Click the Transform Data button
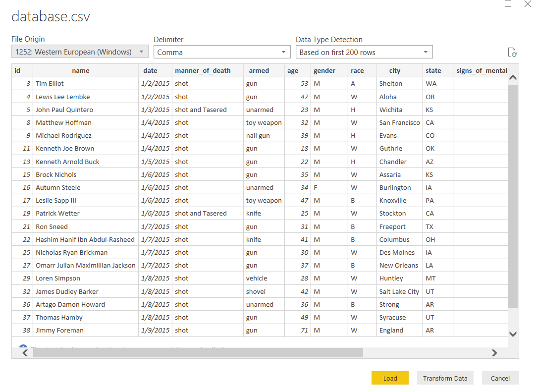The image size is (535, 392). 445,378
